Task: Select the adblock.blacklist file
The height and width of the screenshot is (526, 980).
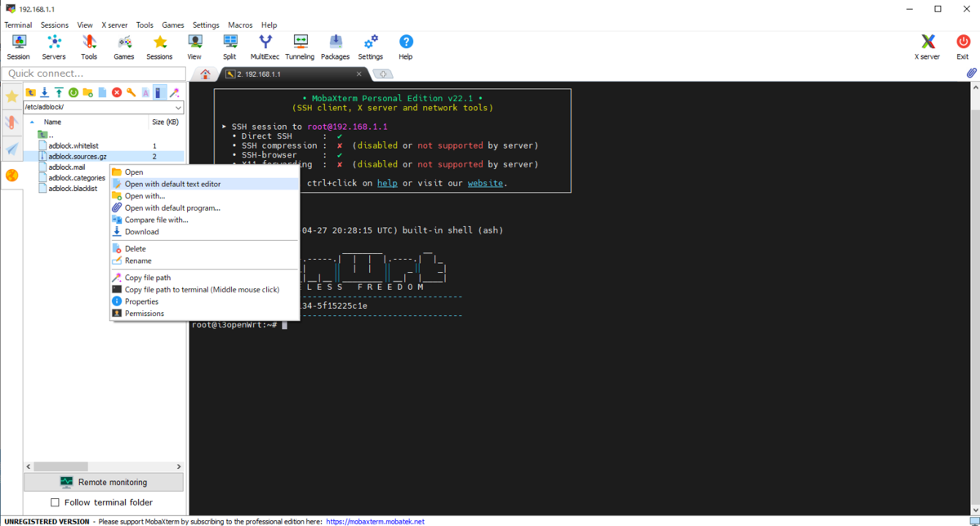Action: (73, 189)
